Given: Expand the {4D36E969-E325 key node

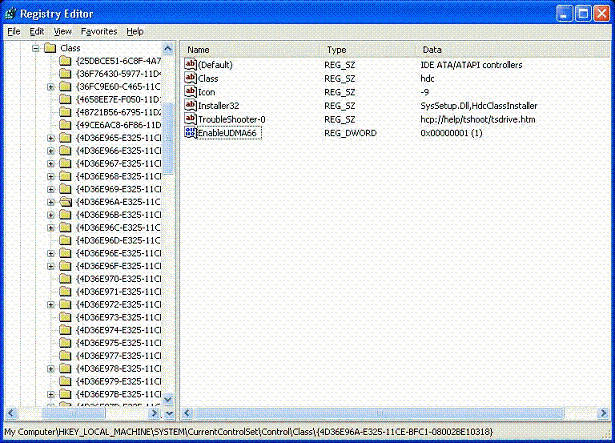Looking at the screenshot, I should point(51,189).
